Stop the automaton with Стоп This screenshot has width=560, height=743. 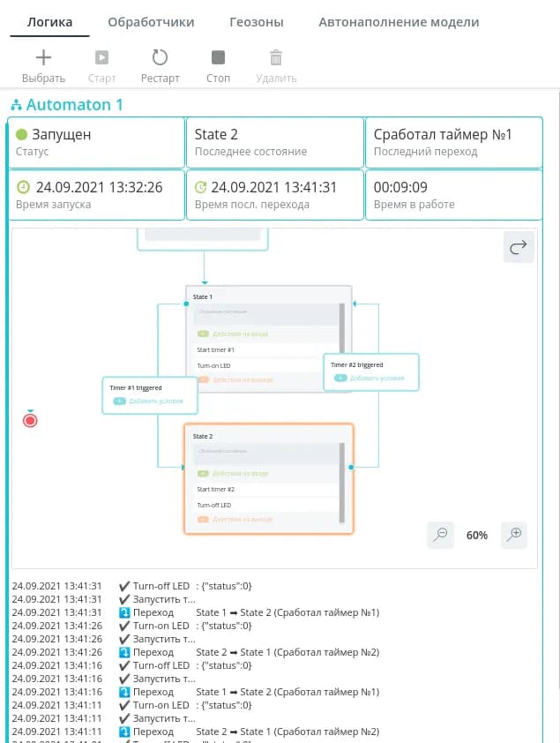[218, 58]
